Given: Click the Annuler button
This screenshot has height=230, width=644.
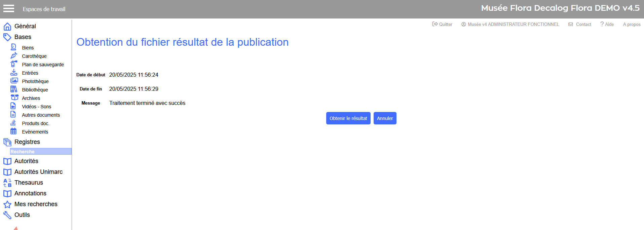Looking at the screenshot, I should coord(385,118).
